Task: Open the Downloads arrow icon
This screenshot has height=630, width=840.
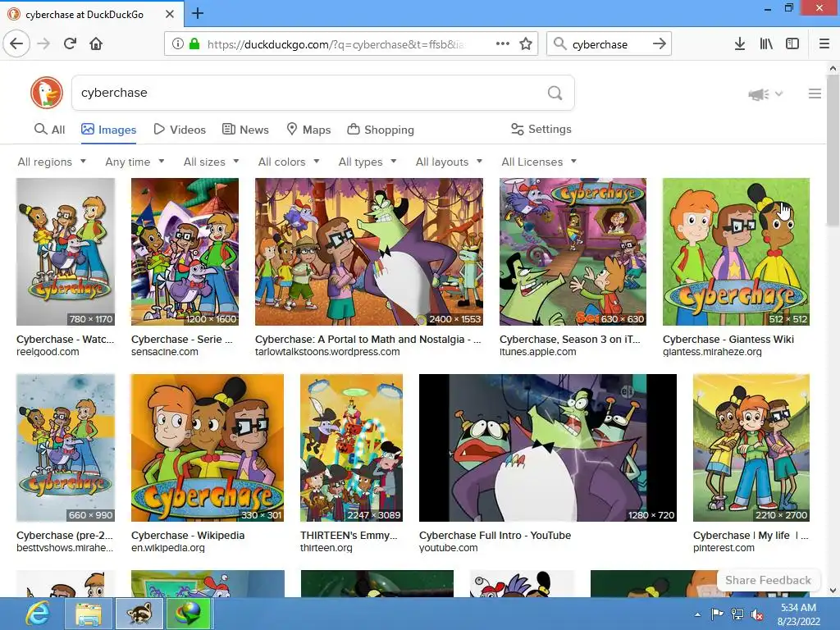Action: pyautogui.click(x=740, y=43)
